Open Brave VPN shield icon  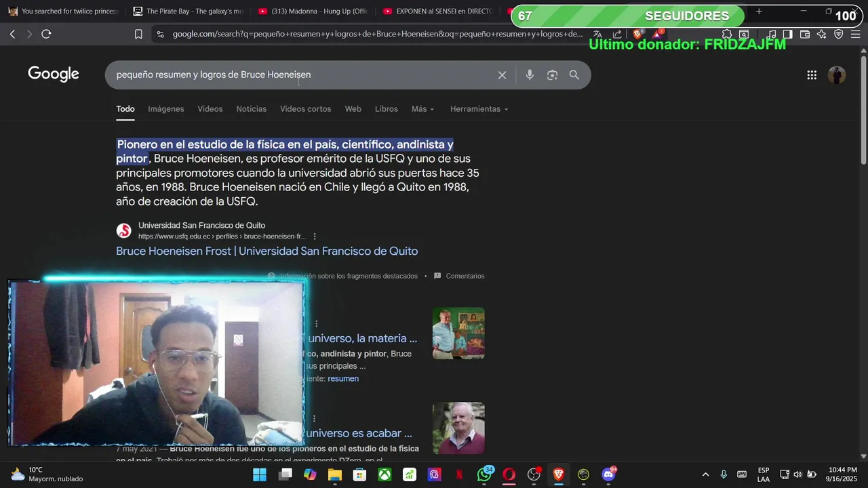click(x=839, y=34)
